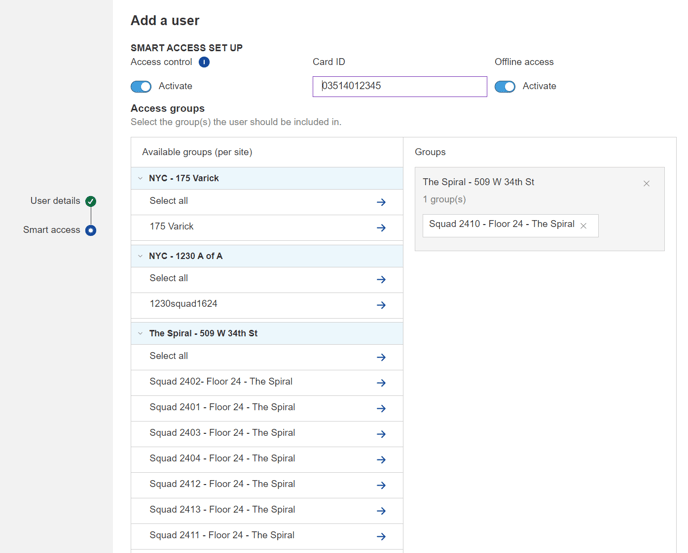Image resolution: width=688 pixels, height=553 pixels.
Task: Disable the Access control Activate toggle
Action: (141, 87)
